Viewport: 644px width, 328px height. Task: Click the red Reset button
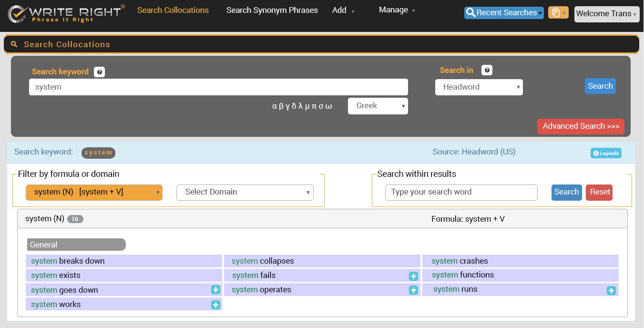coord(599,192)
